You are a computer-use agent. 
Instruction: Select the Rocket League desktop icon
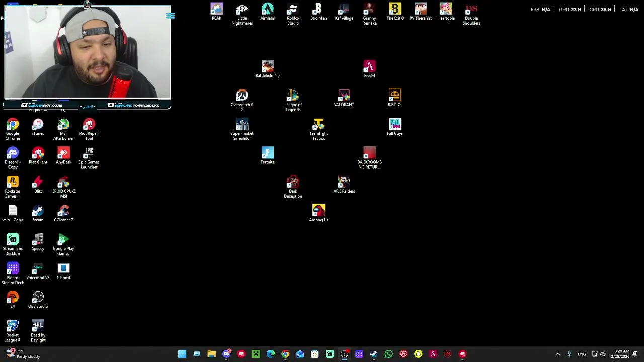13,331
